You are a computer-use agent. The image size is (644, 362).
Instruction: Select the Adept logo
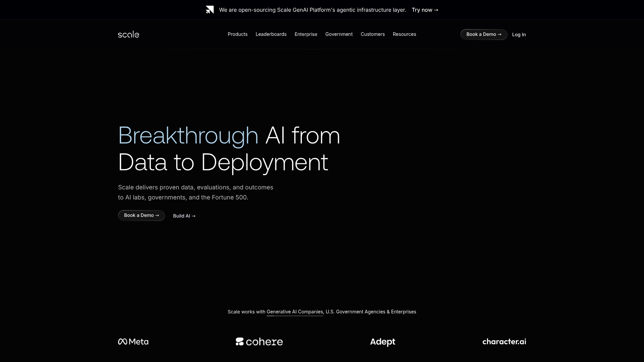point(383,342)
